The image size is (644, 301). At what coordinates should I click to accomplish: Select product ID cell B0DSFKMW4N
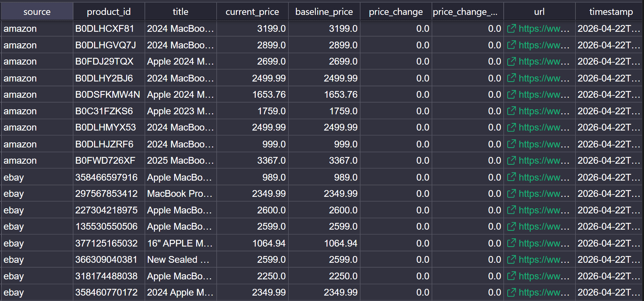coord(109,94)
